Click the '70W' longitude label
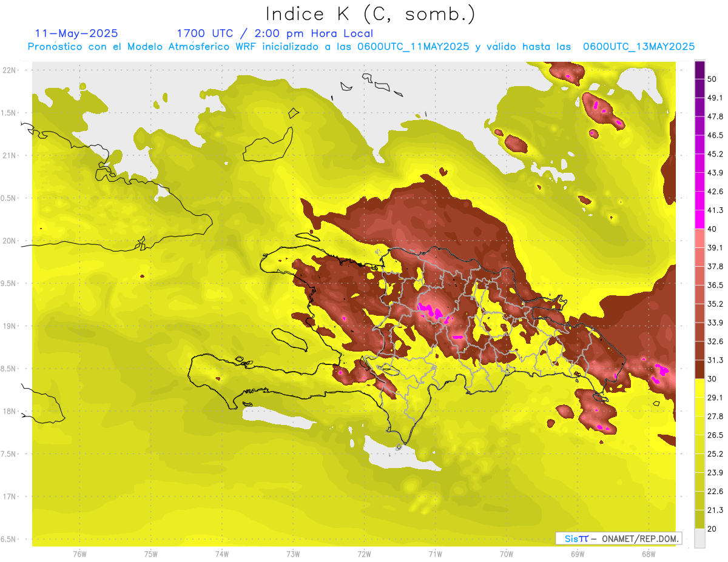Screen dimensions: 728x562 click(x=507, y=554)
